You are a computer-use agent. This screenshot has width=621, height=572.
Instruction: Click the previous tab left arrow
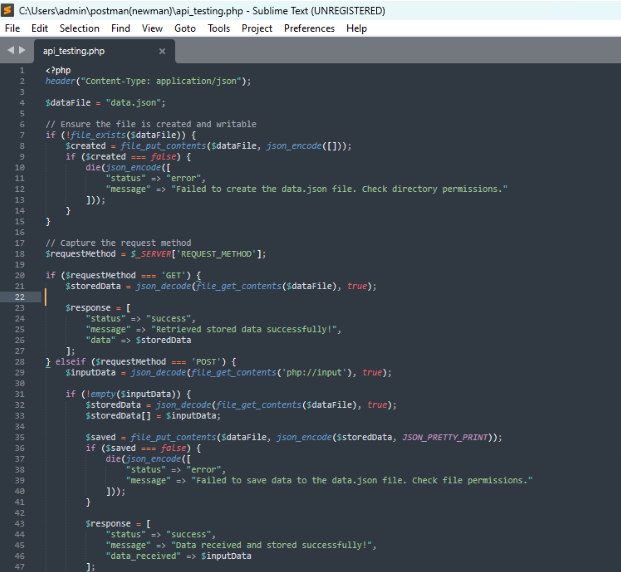point(12,50)
